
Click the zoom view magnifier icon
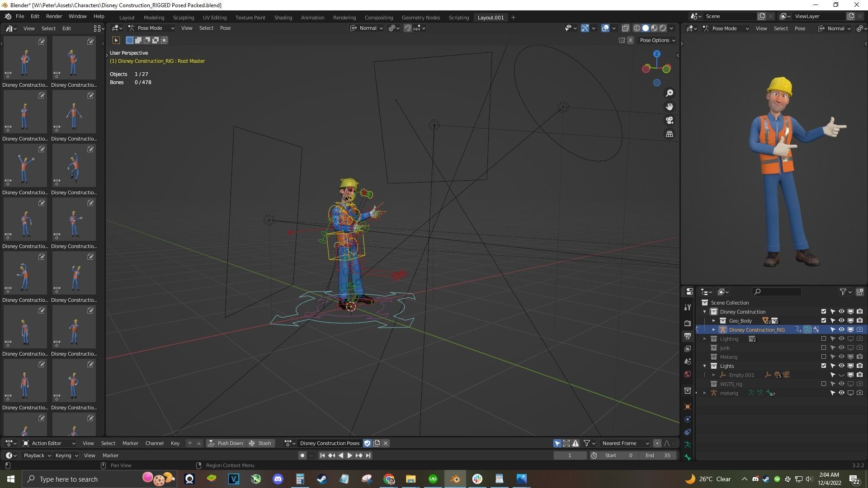pos(669,93)
